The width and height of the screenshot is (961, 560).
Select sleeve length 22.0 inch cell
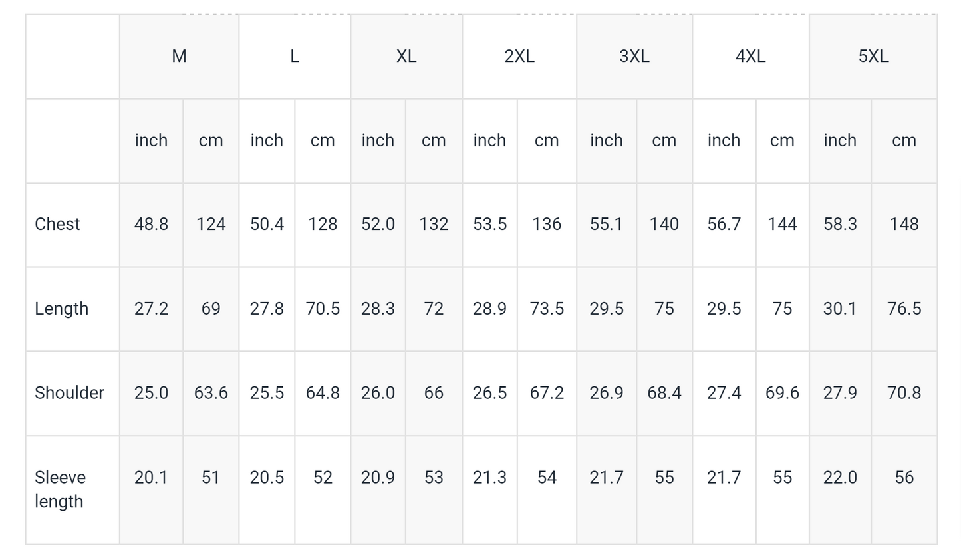tap(840, 478)
